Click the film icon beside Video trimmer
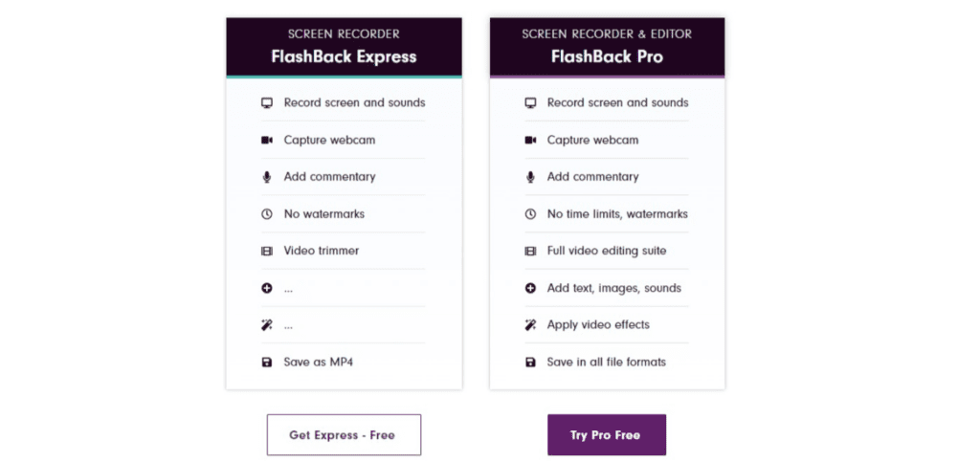The image size is (980, 462). click(267, 252)
